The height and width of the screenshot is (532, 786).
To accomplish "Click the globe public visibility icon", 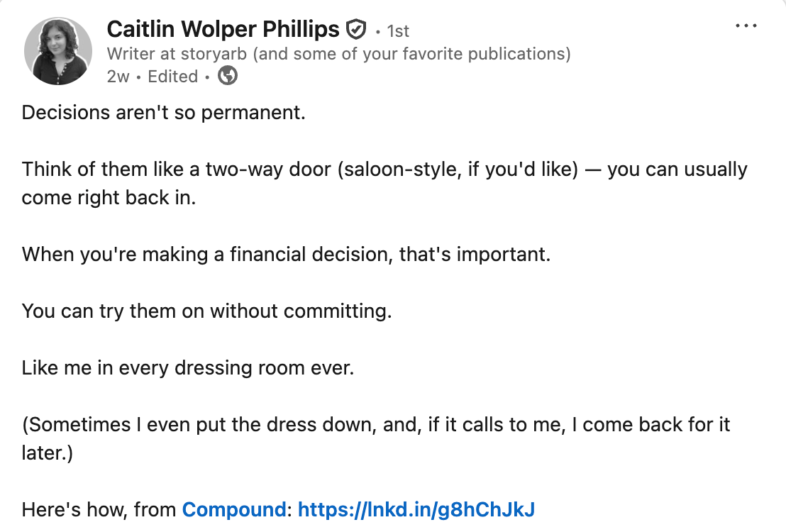I will pos(228,76).
